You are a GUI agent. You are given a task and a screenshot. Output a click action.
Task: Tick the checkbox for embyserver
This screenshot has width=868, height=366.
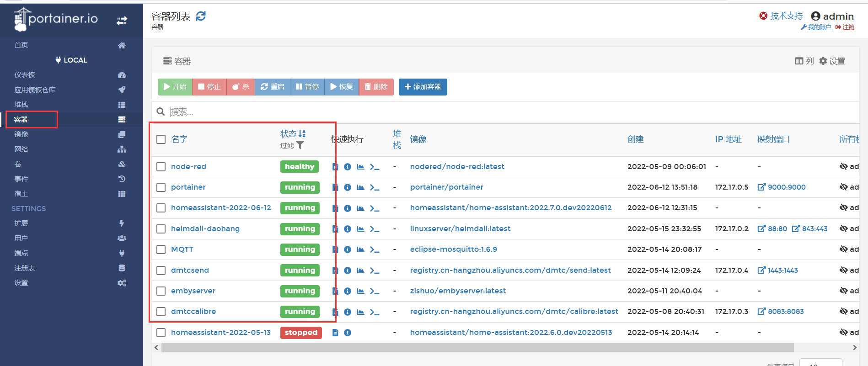pyautogui.click(x=161, y=291)
